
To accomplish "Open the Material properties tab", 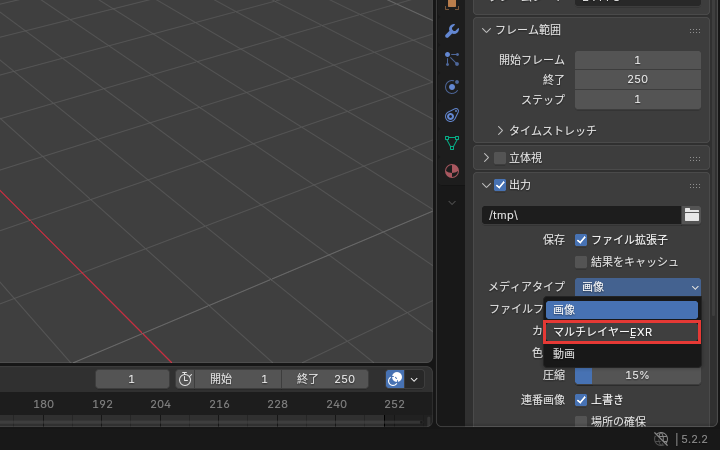I will (x=452, y=171).
